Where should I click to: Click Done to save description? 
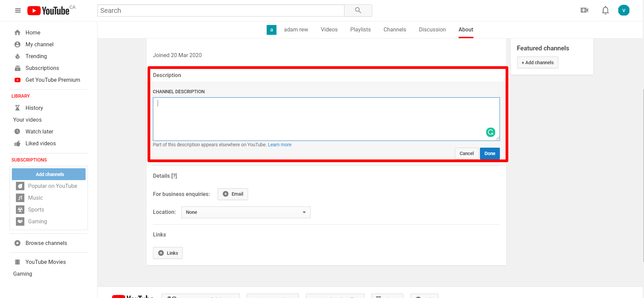pyautogui.click(x=490, y=153)
